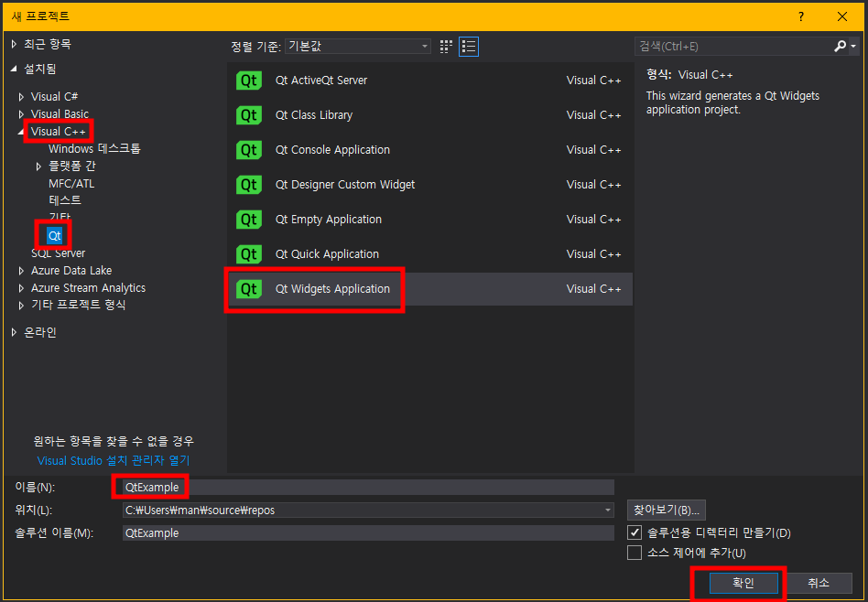
Task: Toggle the create solution directory checkbox
Action: (635, 532)
